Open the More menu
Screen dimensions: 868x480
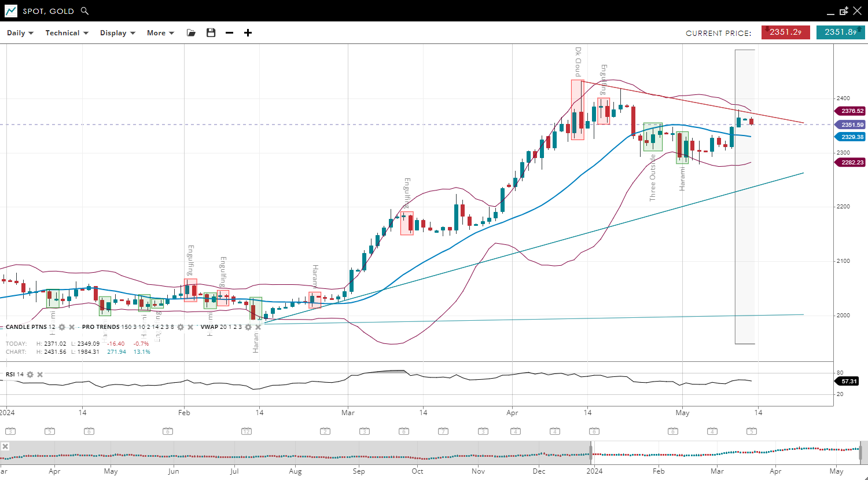click(160, 33)
